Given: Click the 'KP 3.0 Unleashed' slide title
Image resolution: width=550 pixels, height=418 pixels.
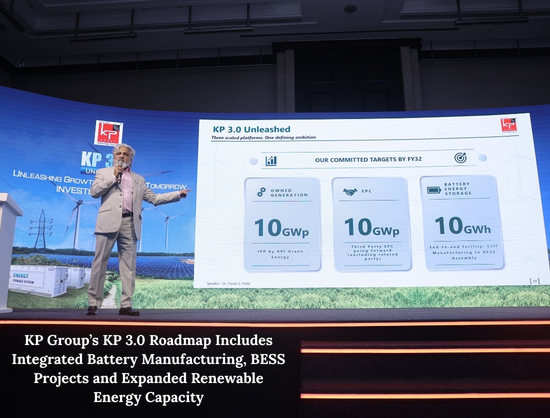Looking at the screenshot, I should [251, 129].
